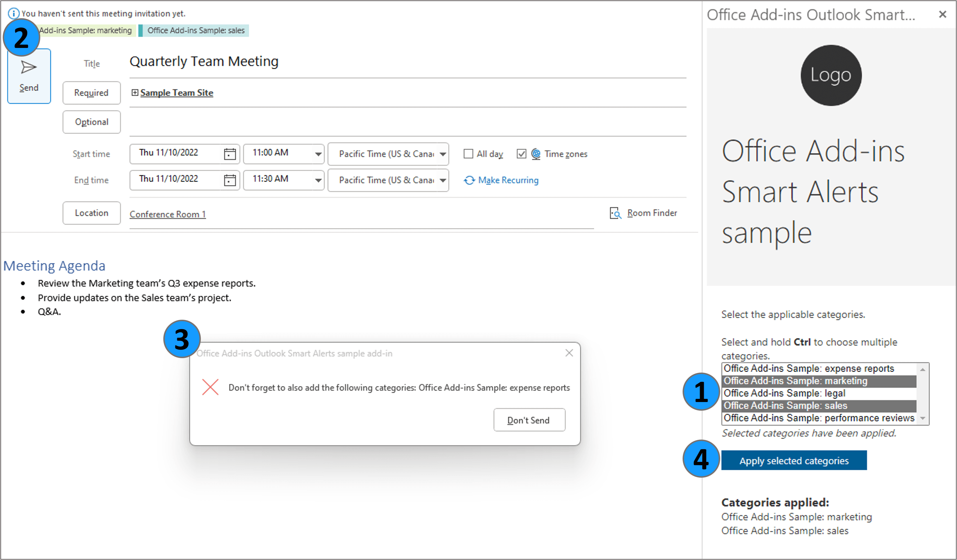Click the Make Recurring arrows icon
The image size is (957, 560).
coord(469,180)
